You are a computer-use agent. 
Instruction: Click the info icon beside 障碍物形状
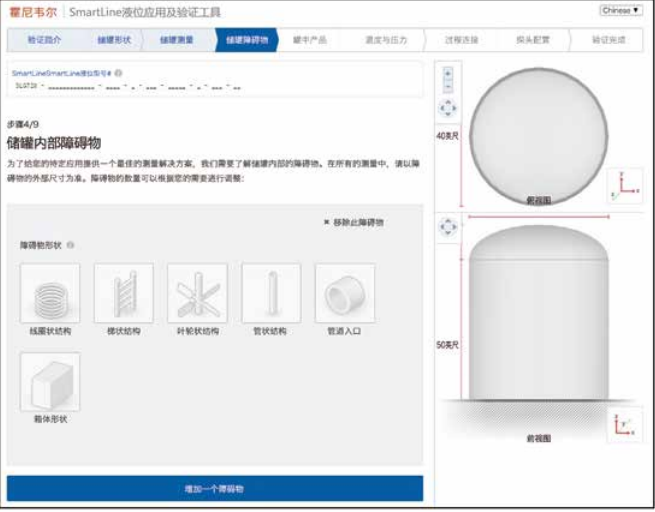pyautogui.click(x=70, y=245)
